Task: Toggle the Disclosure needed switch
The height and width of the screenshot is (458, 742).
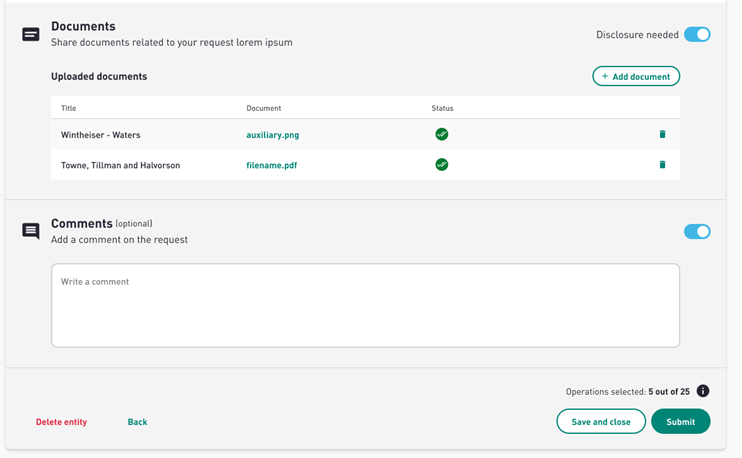Action: click(x=697, y=35)
